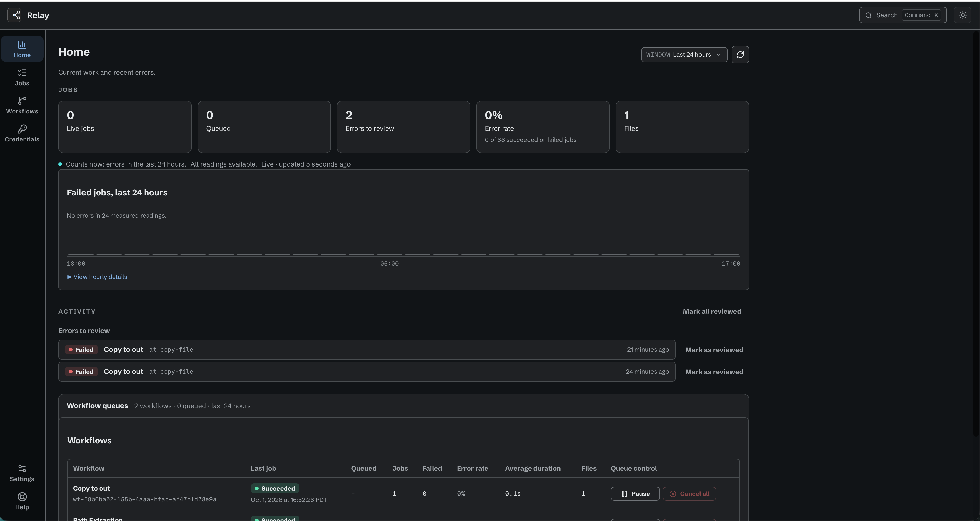This screenshot has width=980, height=521.
Task: Open the Live jobs card
Action: coord(125,127)
